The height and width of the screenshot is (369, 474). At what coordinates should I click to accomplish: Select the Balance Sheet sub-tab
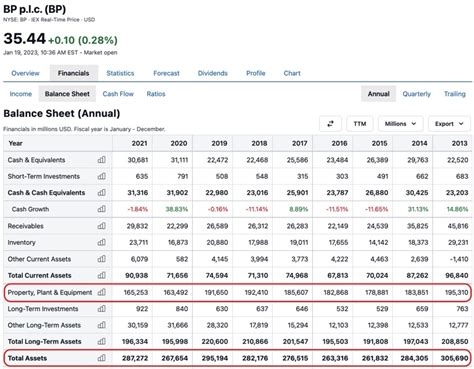tap(67, 94)
